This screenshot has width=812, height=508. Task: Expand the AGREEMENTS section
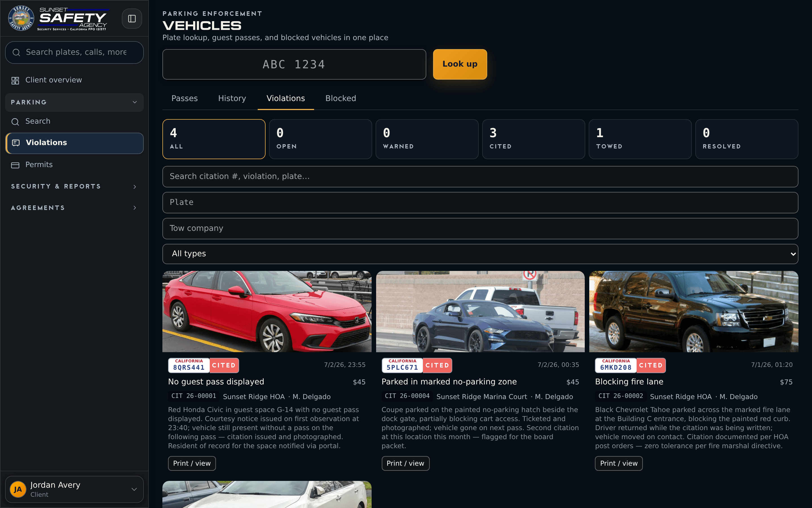pyautogui.click(x=74, y=208)
